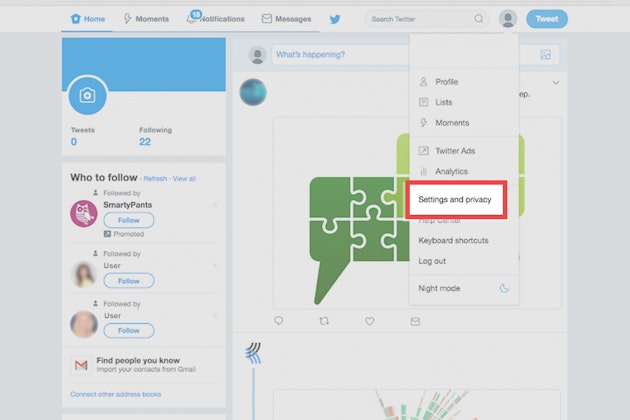Click the notifications badge count
This screenshot has width=630, height=420.
click(196, 15)
